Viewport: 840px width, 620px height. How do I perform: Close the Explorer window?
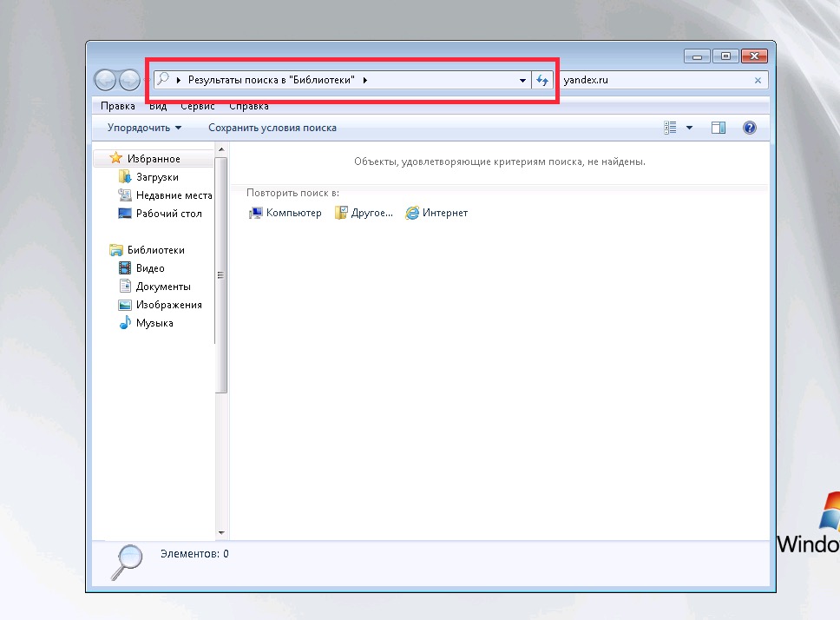click(x=754, y=56)
